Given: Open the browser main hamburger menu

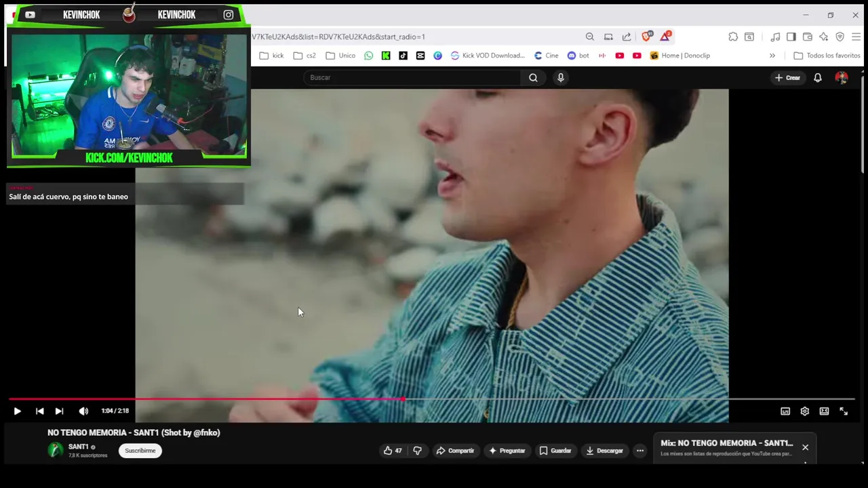Looking at the screenshot, I should pyautogui.click(x=856, y=37).
